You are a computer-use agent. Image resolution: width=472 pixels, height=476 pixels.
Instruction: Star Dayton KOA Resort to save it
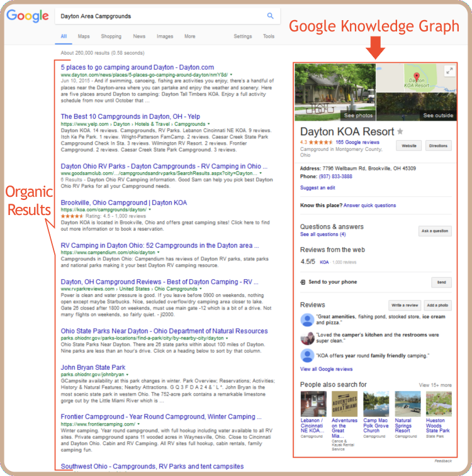(x=400, y=131)
